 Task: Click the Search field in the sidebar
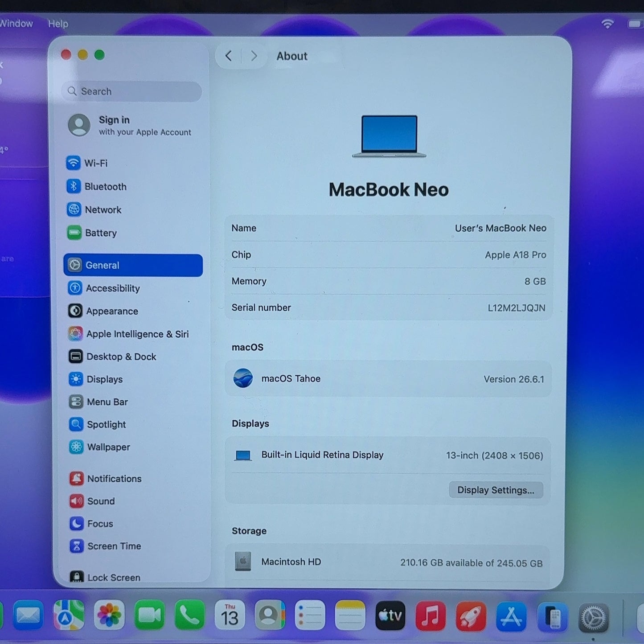tap(131, 91)
